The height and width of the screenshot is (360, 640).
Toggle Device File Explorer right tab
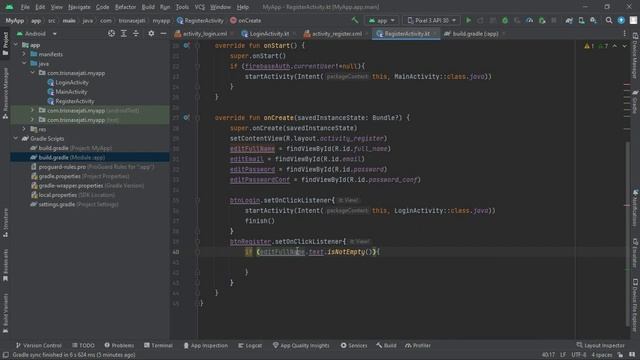635,305
